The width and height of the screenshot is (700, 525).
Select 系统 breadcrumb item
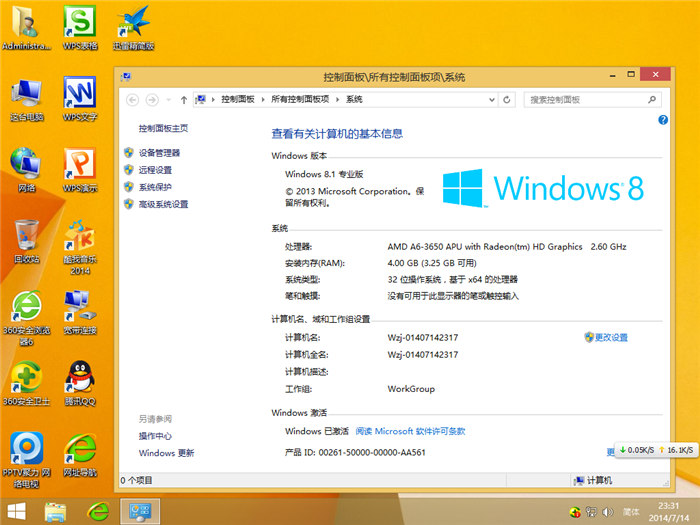pyautogui.click(x=354, y=100)
